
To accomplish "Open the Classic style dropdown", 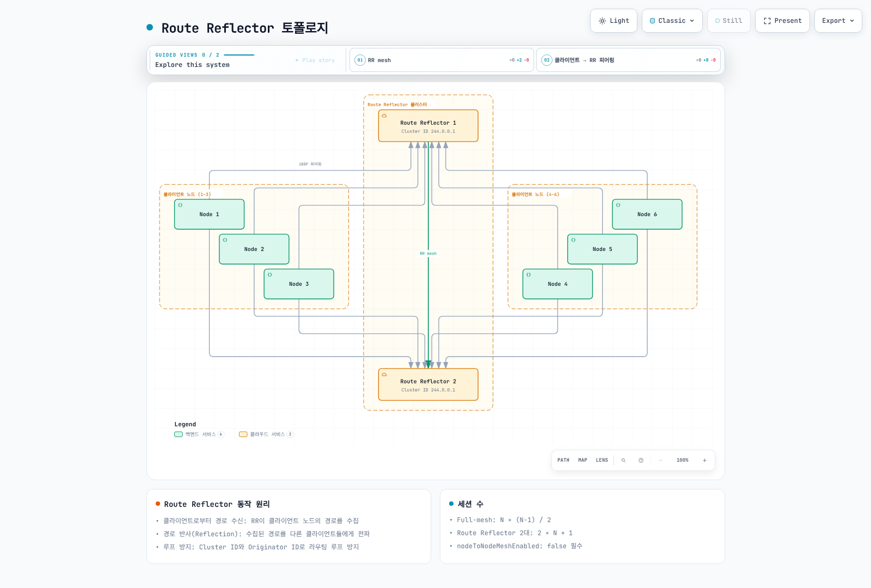I will (672, 21).
